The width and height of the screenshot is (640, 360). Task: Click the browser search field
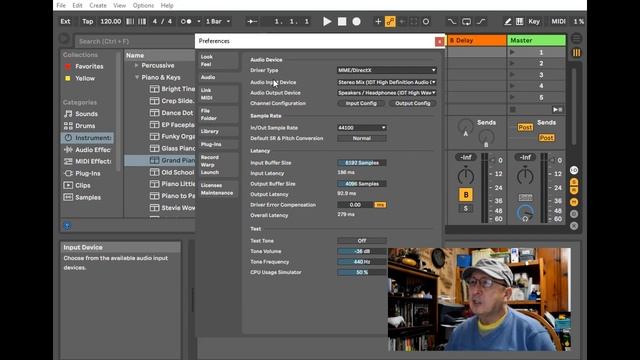click(135, 41)
